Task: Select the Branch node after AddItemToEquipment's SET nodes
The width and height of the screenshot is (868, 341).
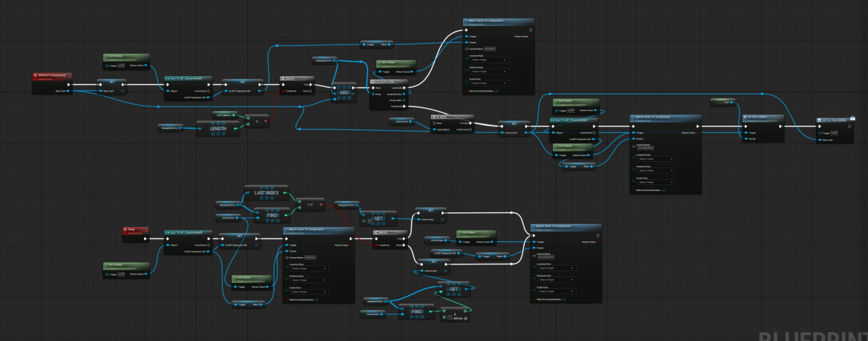Action: tap(296, 86)
